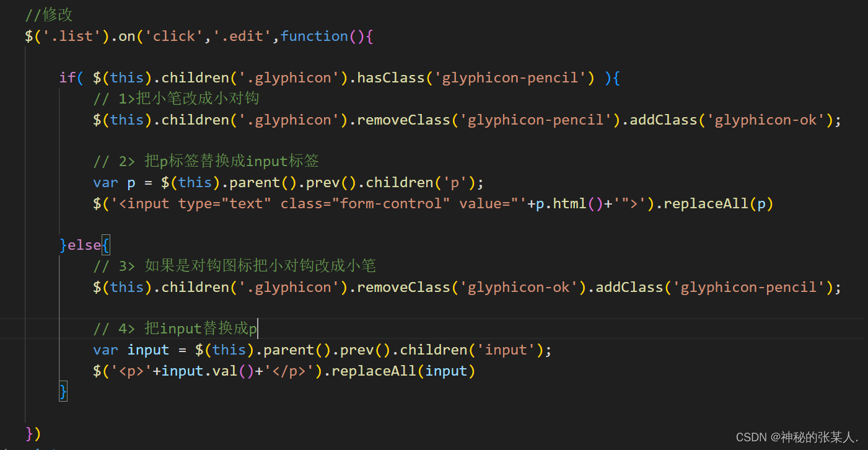The width and height of the screenshot is (868, 450).
Task: Click the "var input" declaration
Action: [x=131, y=350]
